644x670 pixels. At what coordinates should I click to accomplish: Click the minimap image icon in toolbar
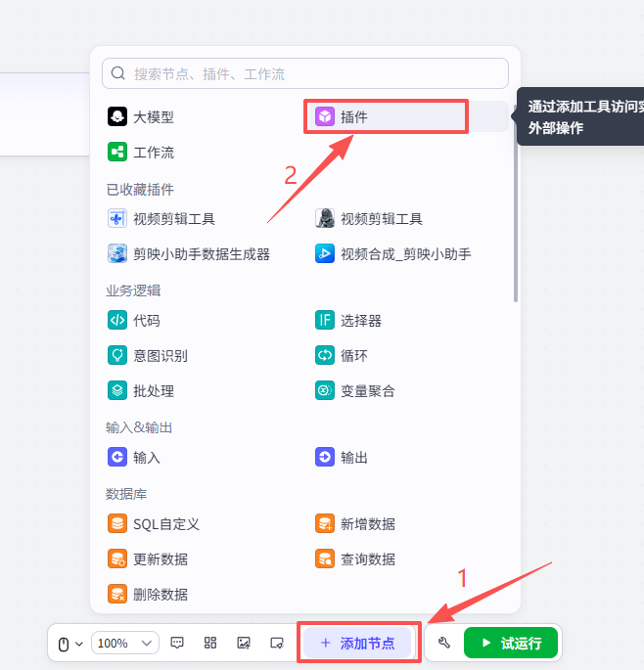pyautogui.click(x=244, y=643)
